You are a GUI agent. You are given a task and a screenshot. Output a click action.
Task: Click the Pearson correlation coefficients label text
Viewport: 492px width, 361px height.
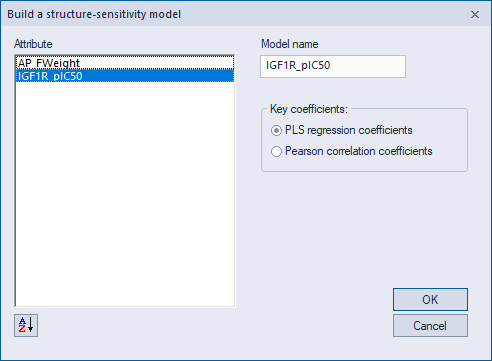pyautogui.click(x=359, y=151)
